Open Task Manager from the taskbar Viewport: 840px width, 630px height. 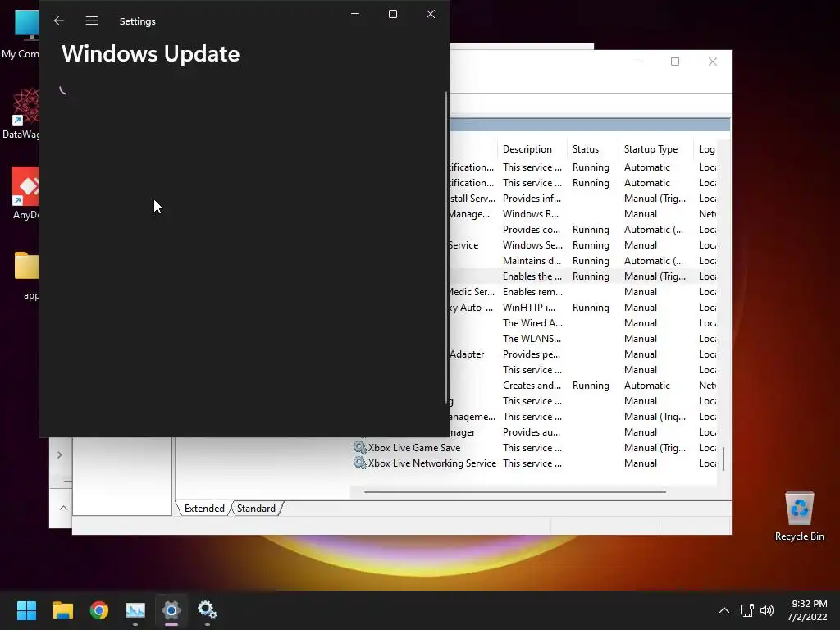pyautogui.click(x=135, y=609)
